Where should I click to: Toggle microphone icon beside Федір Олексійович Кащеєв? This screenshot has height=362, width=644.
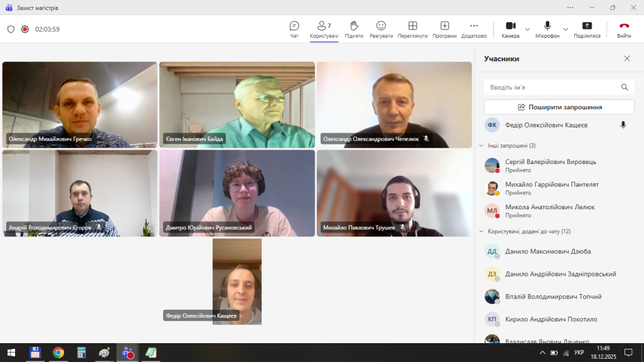click(623, 125)
